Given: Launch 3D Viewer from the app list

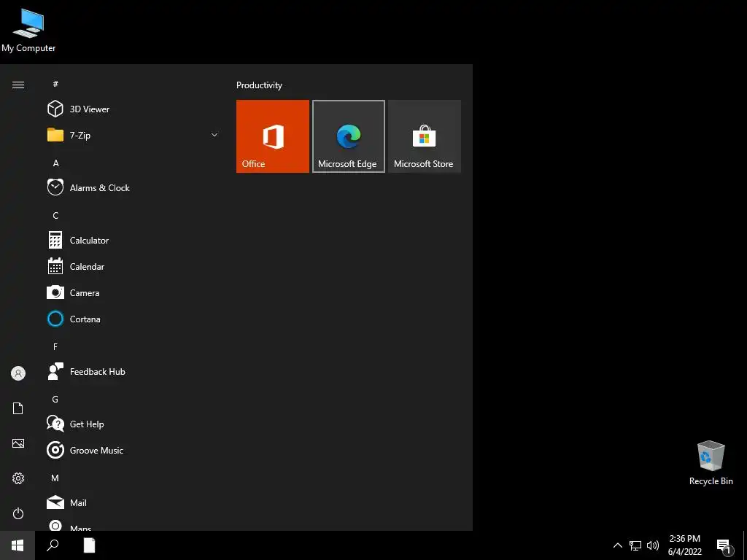Looking at the screenshot, I should pyautogui.click(x=133, y=109).
